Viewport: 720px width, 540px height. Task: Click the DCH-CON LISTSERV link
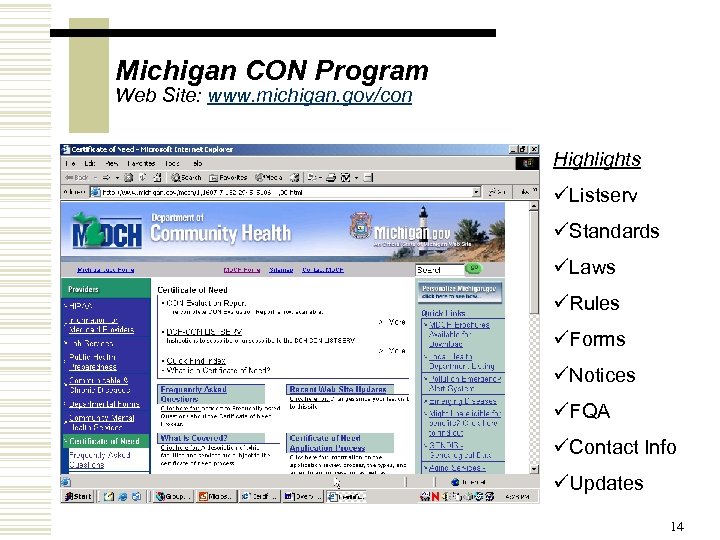tap(204, 332)
